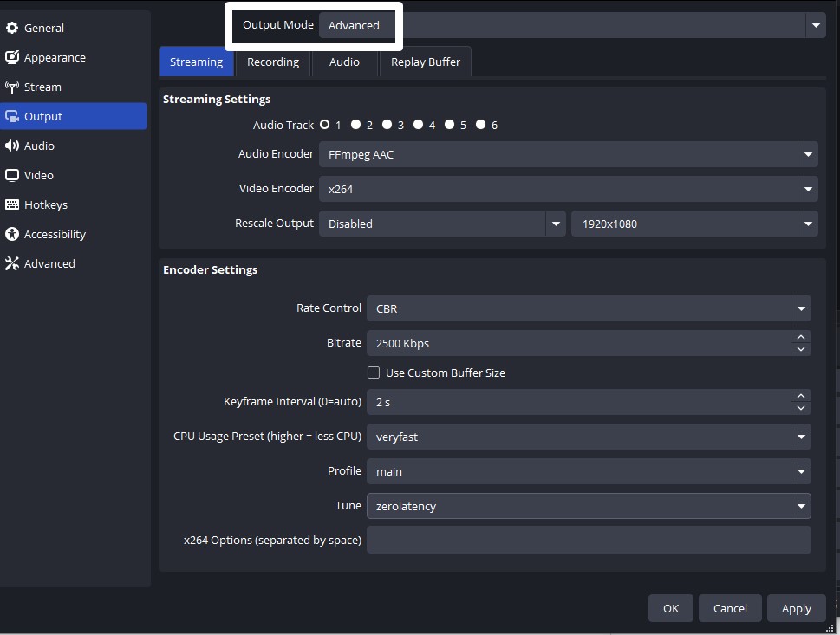Viewport: 840px width, 635px height.
Task: Open Video settings monitor icon
Action: pyautogui.click(x=12, y=175)
